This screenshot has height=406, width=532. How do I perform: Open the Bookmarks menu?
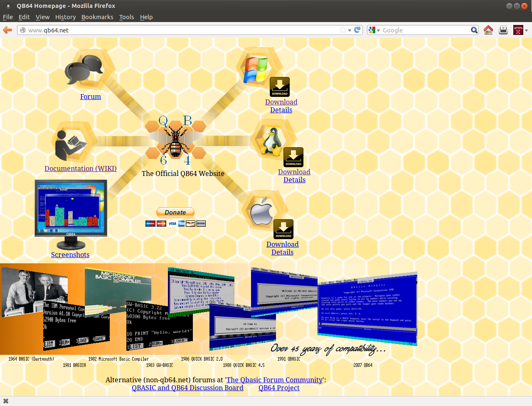point(97,17)
